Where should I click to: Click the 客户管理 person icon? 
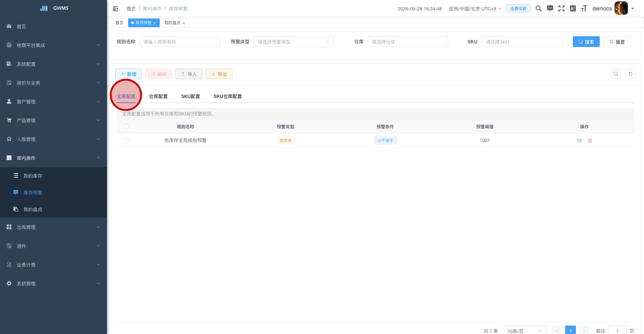pos(9,101)
